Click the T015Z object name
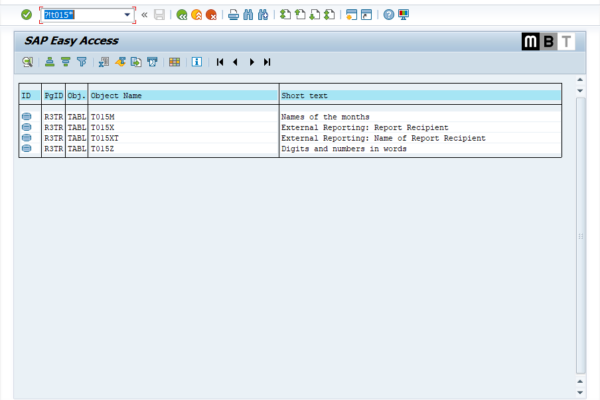The height and width of the screenshot is (400, 600). click(x=103, y=149)
